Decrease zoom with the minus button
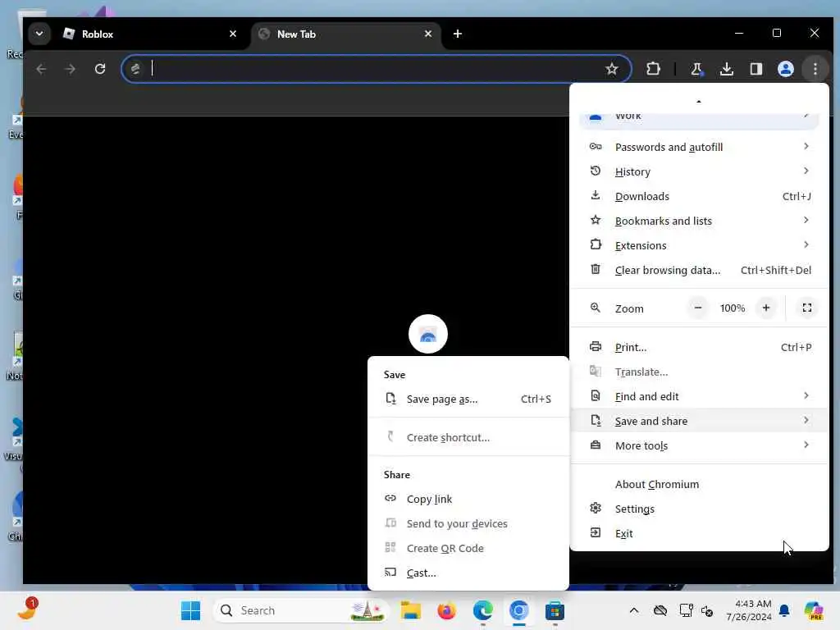Image resolution: width=840 pixels, height=630 pixels. click(697, 308)
